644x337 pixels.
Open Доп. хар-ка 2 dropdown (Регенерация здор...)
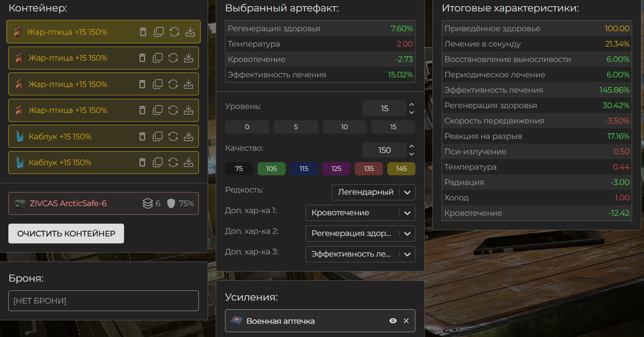360,233
